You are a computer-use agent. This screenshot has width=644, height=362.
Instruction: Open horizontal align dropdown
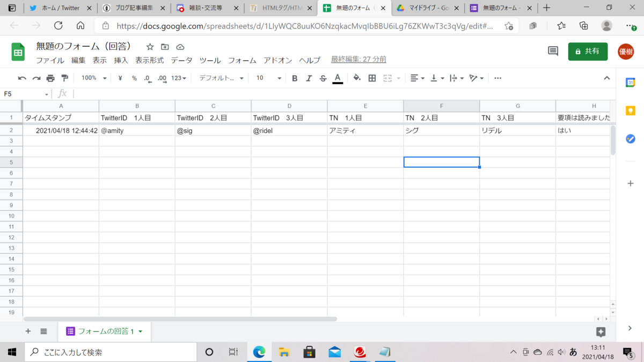[x=417, y=78]
